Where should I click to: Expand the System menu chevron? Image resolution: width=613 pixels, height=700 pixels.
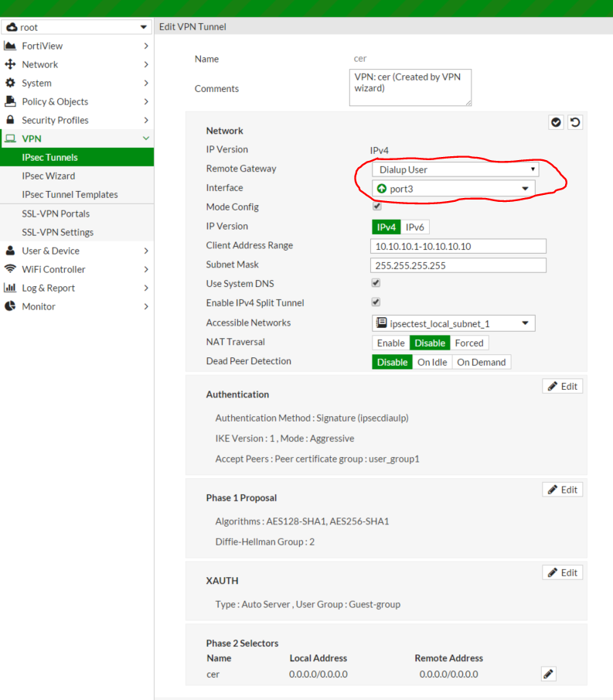(146, 83)
